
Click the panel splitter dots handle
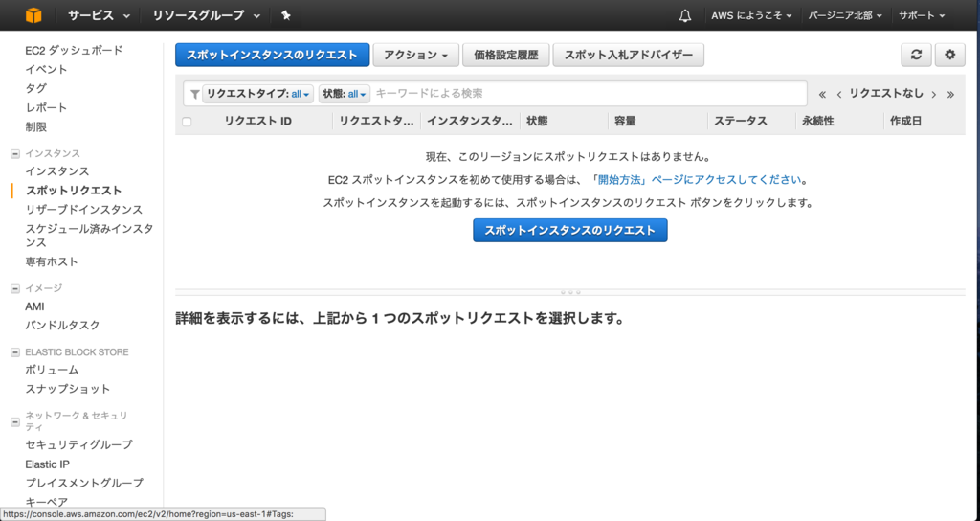pos(570,292)
